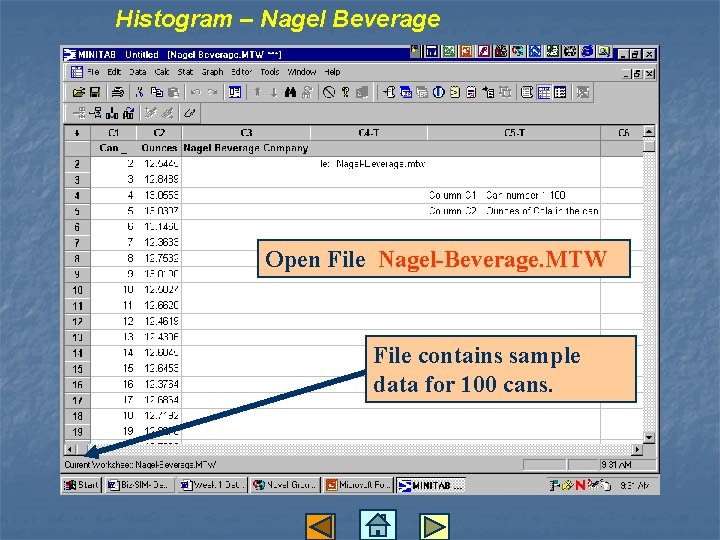Select column header C2
The image size is (720, 540).
pos(159,133)
